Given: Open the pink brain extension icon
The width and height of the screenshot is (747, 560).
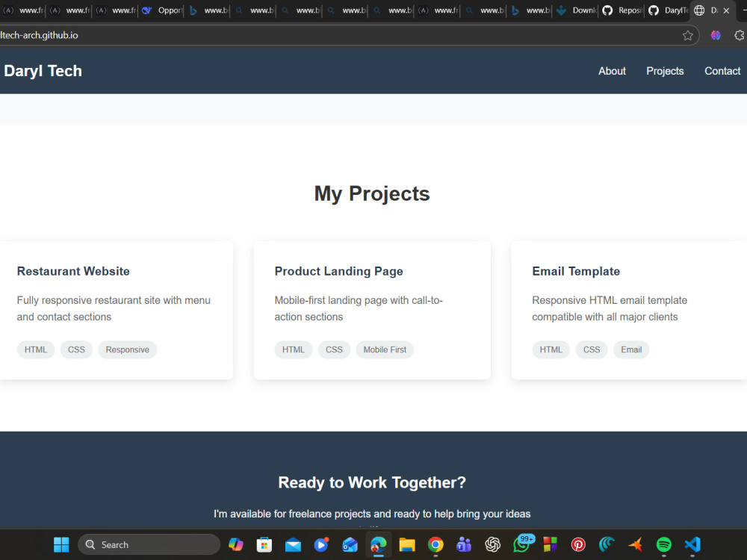Looking at the screenshot, I should click(x=716, y=35).
